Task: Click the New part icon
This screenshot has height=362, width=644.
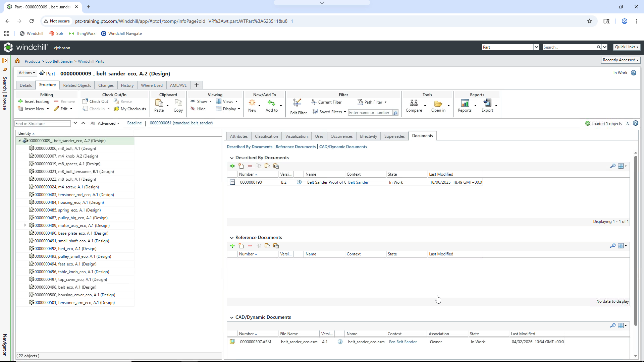Action: (x=252, y=103)
